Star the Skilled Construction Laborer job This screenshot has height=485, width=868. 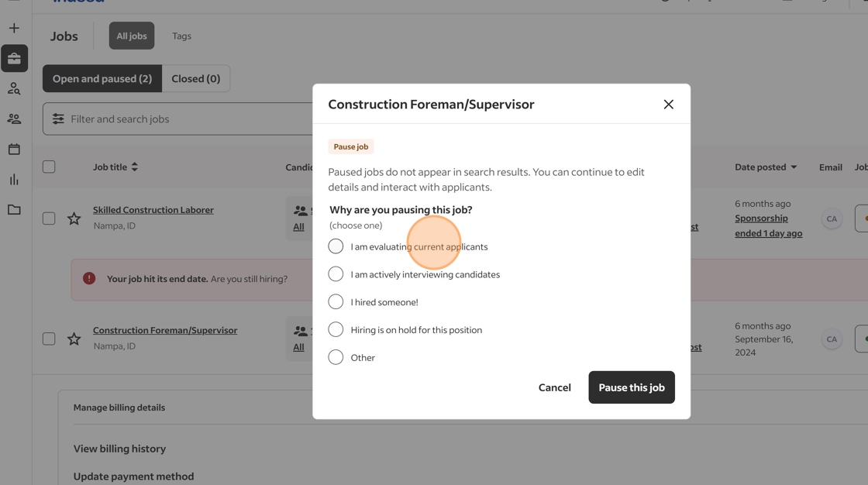pyautogui.click(x=74, y=219)
